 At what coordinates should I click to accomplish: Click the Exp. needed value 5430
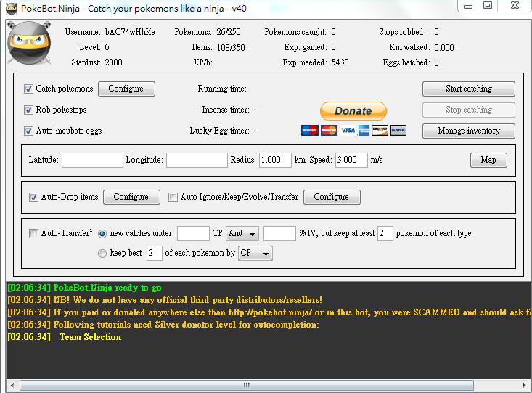click(340, 62)
